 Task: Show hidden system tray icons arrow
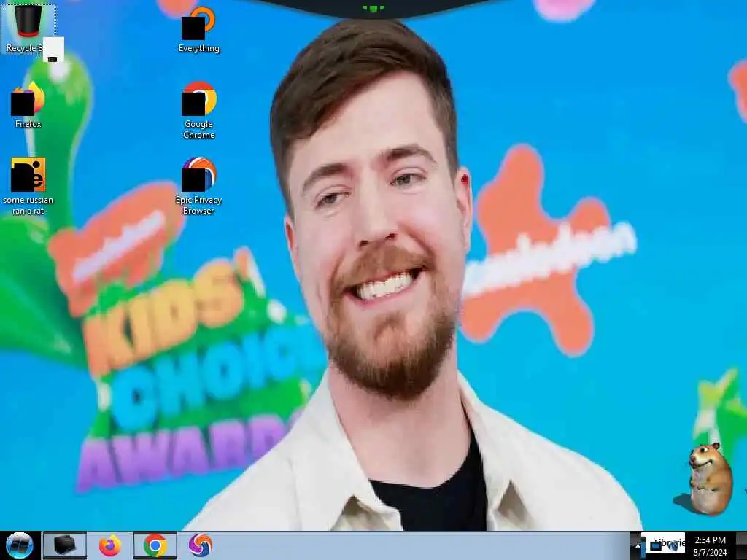click(637, 545)
